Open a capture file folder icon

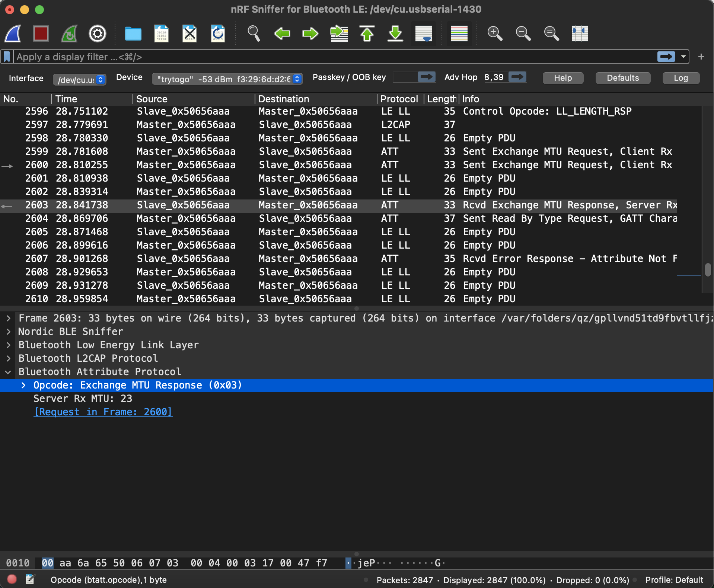click(133, 33)
